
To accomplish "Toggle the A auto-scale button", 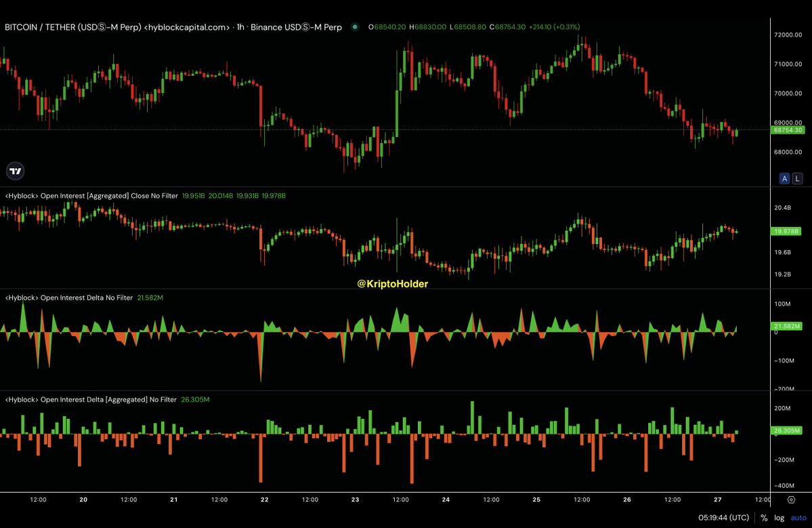I will coord(784,178).
